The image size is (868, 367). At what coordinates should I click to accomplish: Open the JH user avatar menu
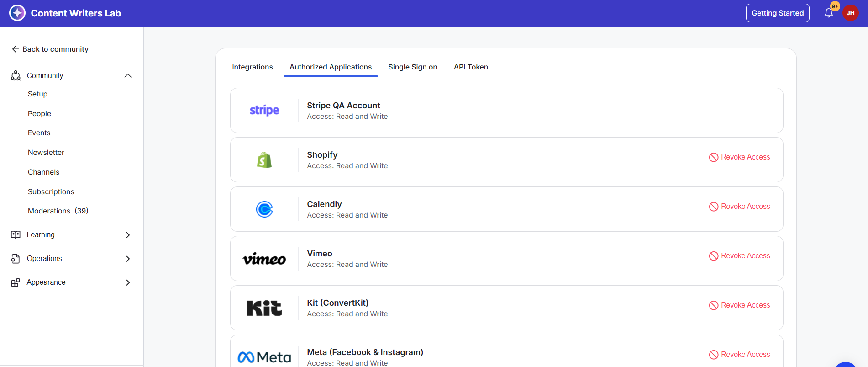click(x=850, y=13)
